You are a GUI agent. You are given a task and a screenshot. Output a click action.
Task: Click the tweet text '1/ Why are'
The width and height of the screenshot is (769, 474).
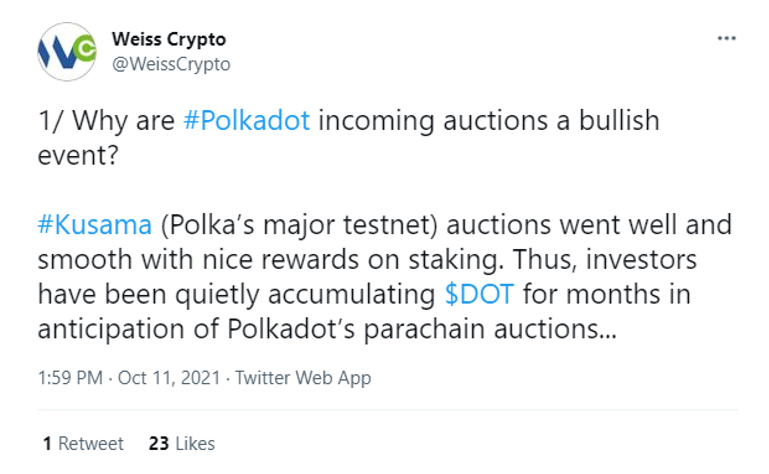(x=106, y=120)
